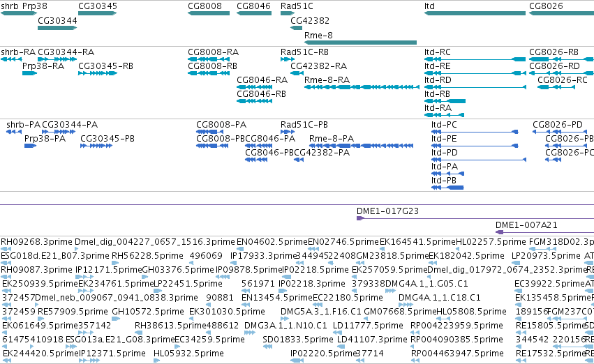This screenshot has height=364, width=594.
Task: Click feature DMG3A.1_1.N10.C1
Action: point(250,332)
